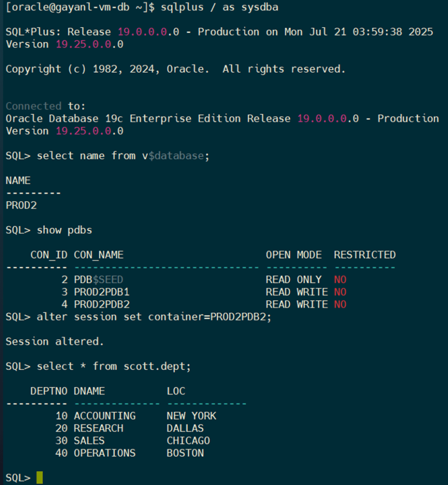Click the OPEN MODE column header
Viewport: 448px width, 485px height.
[293, 255]
